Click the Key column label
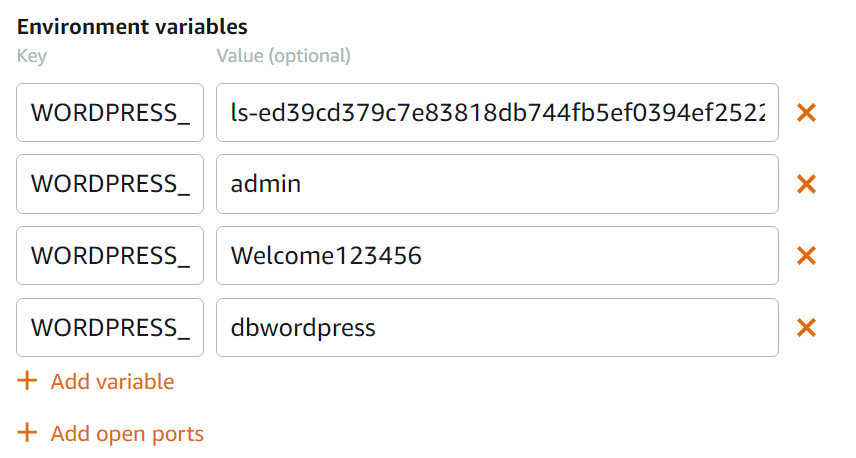Image resolution: width=856 pixels, height=458 pixels. click(32, 56)
